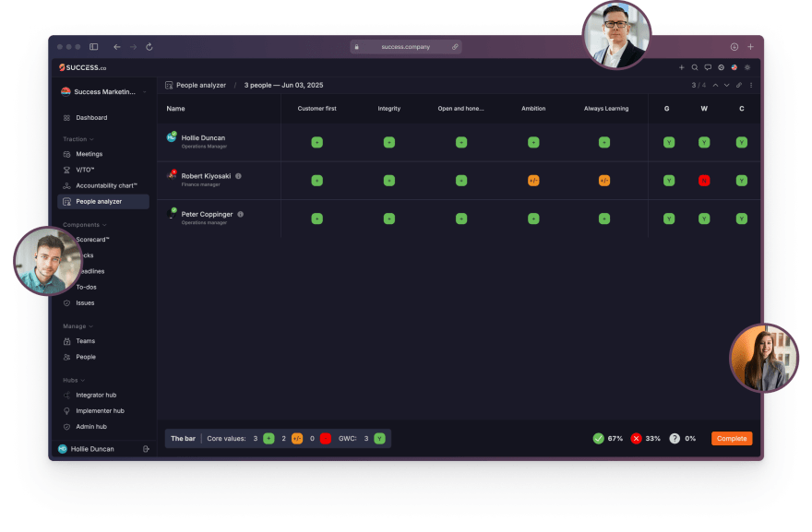Image resolution: width=812 pixels, height=532 pixels.
Task: Open the three-dot more options menu
Action: 751,86
